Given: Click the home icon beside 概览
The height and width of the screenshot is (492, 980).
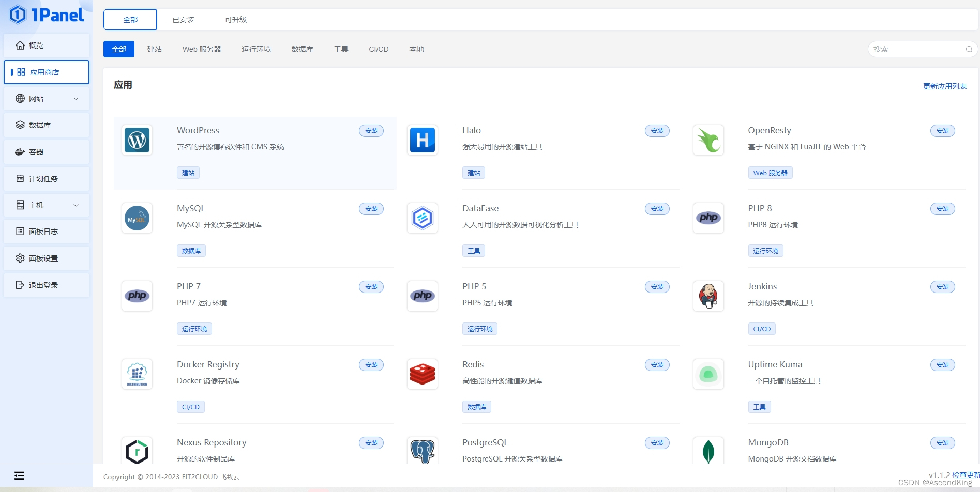Looking at the screenshot, I should pyautogui.click(x=20, y=45).
